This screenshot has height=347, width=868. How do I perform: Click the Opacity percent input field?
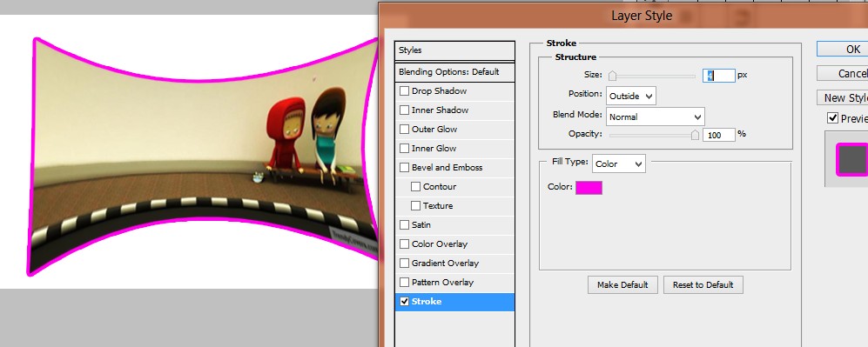718,135
